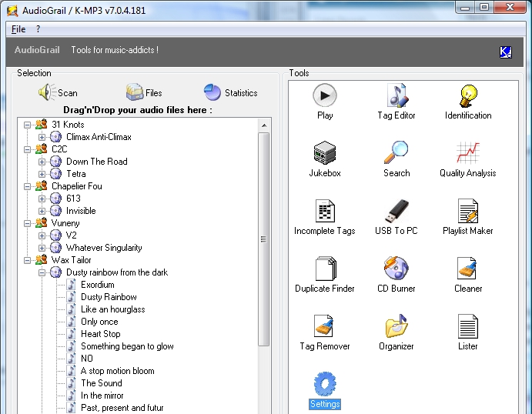Collapse the Chapelier Fou artist node
Viewport: 532px width, 414px height.
coord(27,186)
